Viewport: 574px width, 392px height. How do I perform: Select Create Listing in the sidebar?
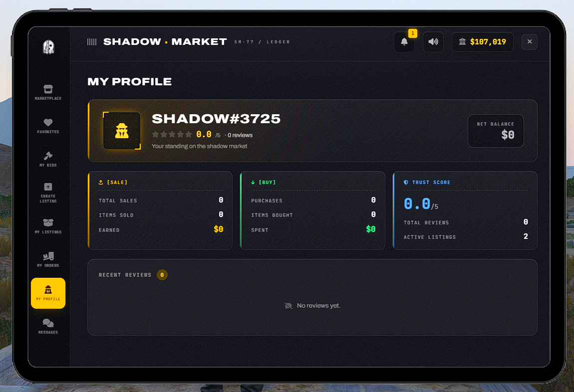48,193
